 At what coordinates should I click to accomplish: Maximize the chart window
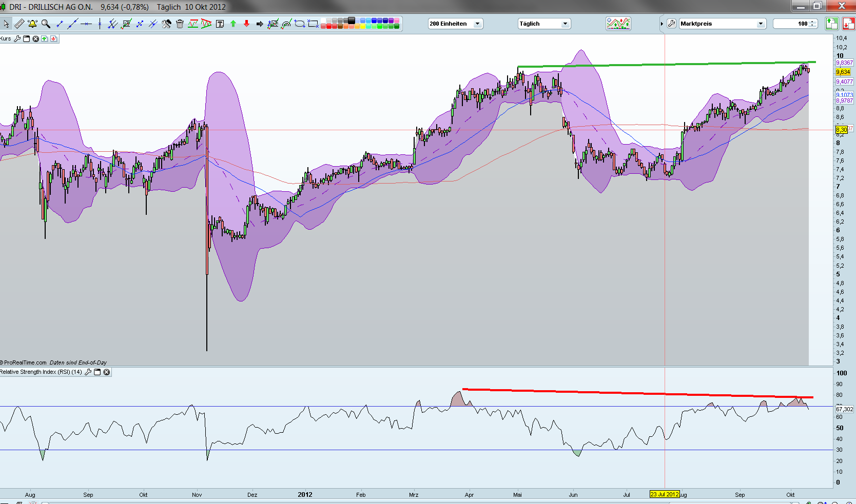click(817, 6)
